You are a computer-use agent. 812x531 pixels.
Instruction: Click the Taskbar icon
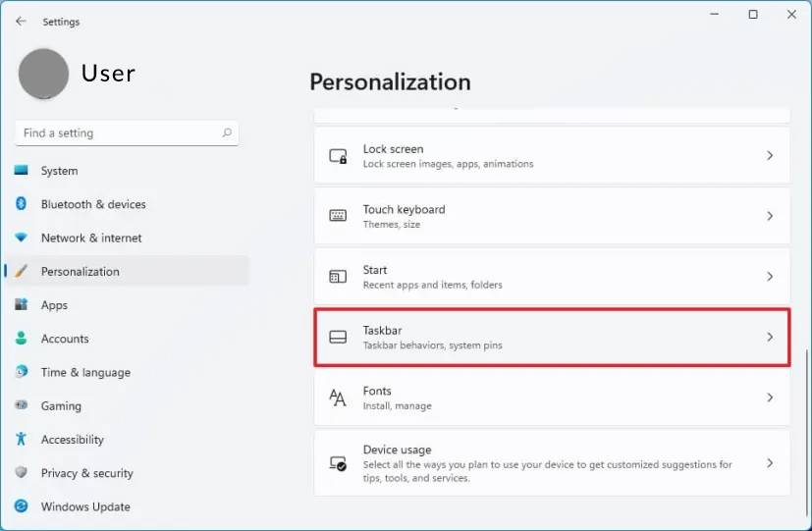[338, 337]
